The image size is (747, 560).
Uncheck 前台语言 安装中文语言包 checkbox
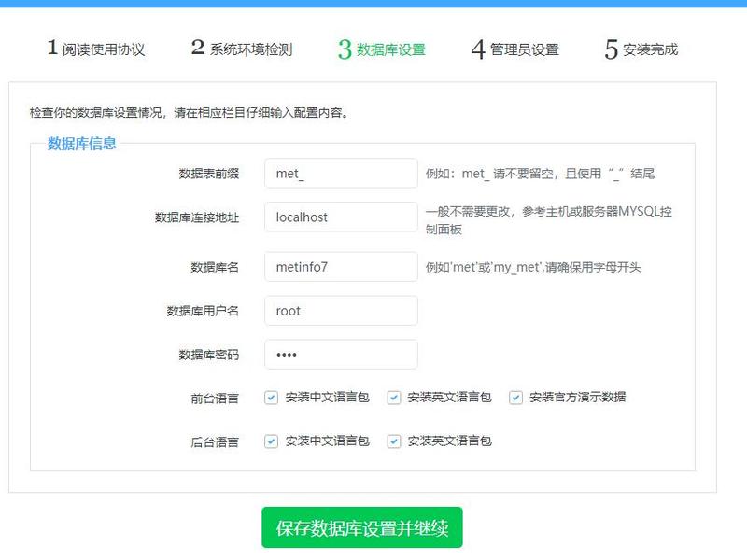(x=271, y=398)
